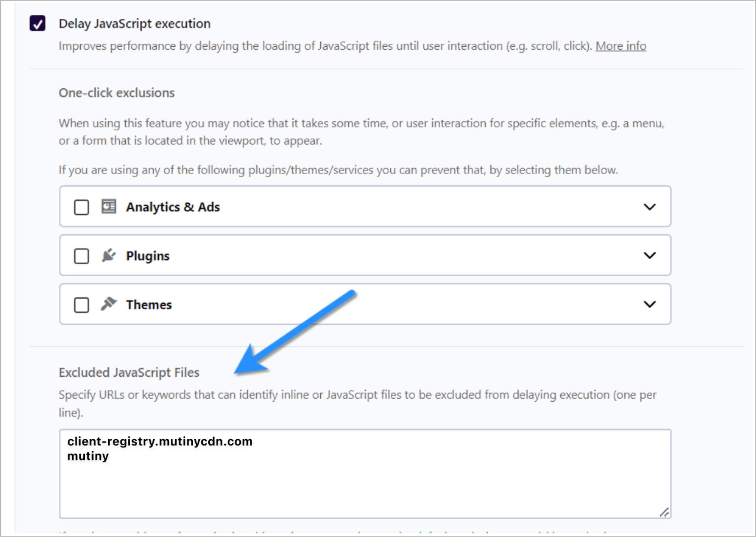Click inside the Excluded JavaScript Files textarea
Screen dimensions: 756x537
point(365,474)
